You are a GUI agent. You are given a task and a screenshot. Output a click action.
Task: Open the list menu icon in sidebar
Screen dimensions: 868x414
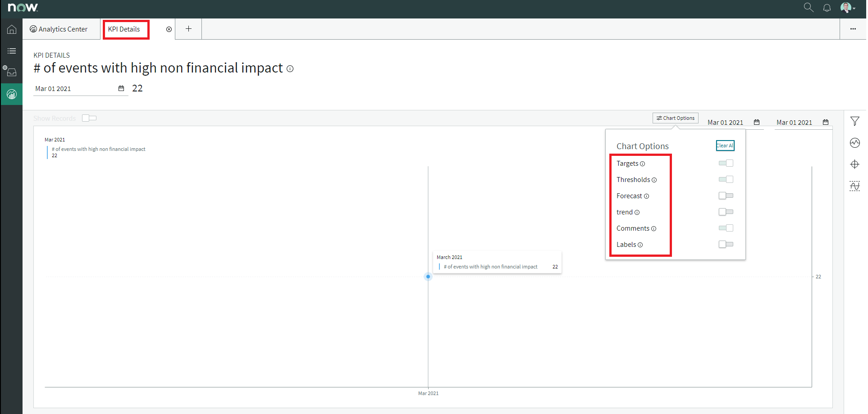tap(12, 51)
